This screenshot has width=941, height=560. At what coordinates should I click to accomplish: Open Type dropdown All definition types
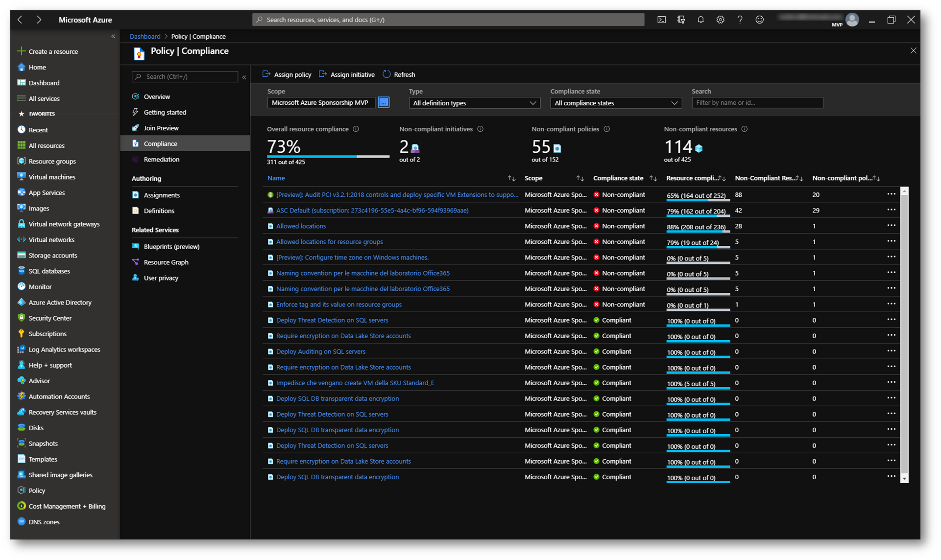point(474,103)
